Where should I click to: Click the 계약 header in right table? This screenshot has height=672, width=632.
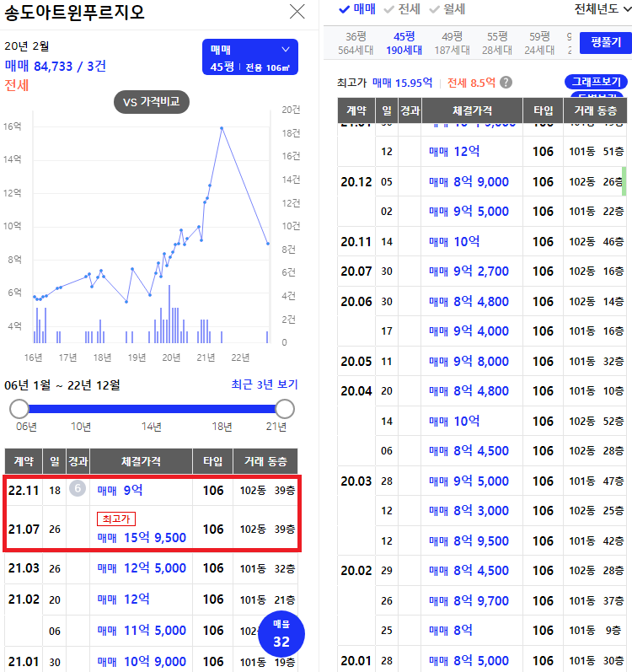[x=356, y=110]
